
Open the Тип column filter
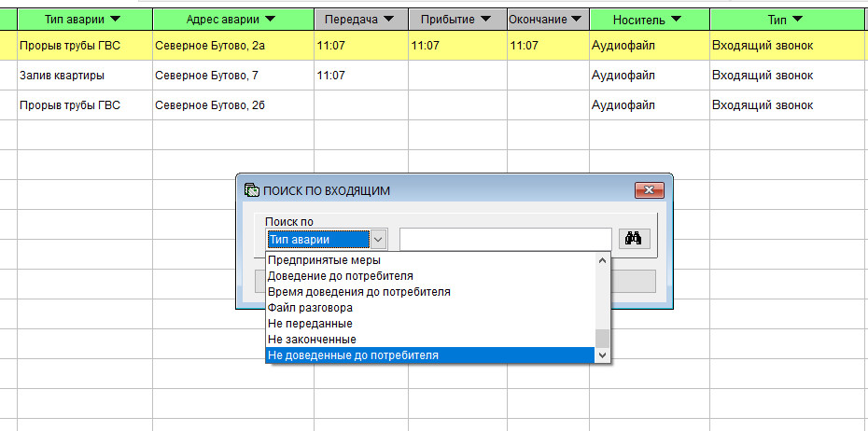pos(797,20)
